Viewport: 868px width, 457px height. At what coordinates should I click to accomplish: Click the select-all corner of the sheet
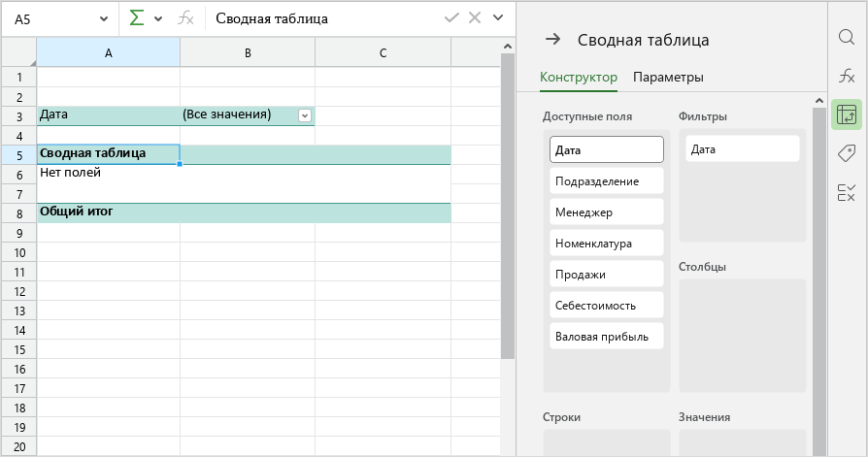pyautogui.click(x=19, y=53)
